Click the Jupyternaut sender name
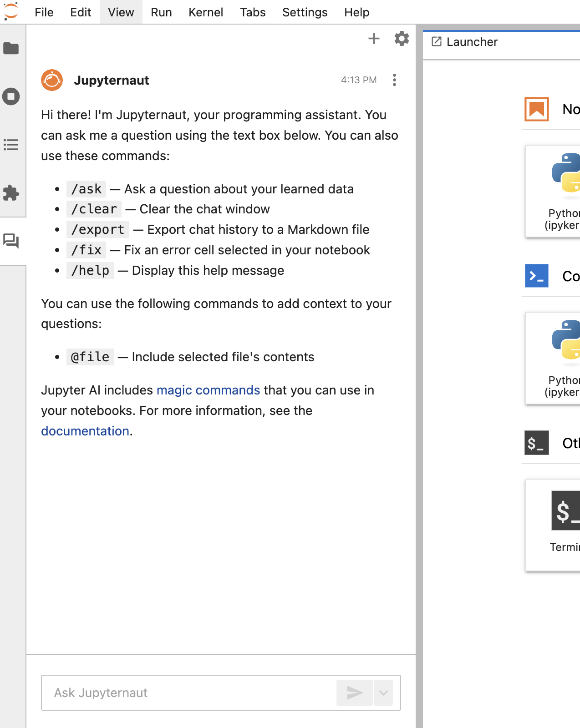 pos(112,80)
